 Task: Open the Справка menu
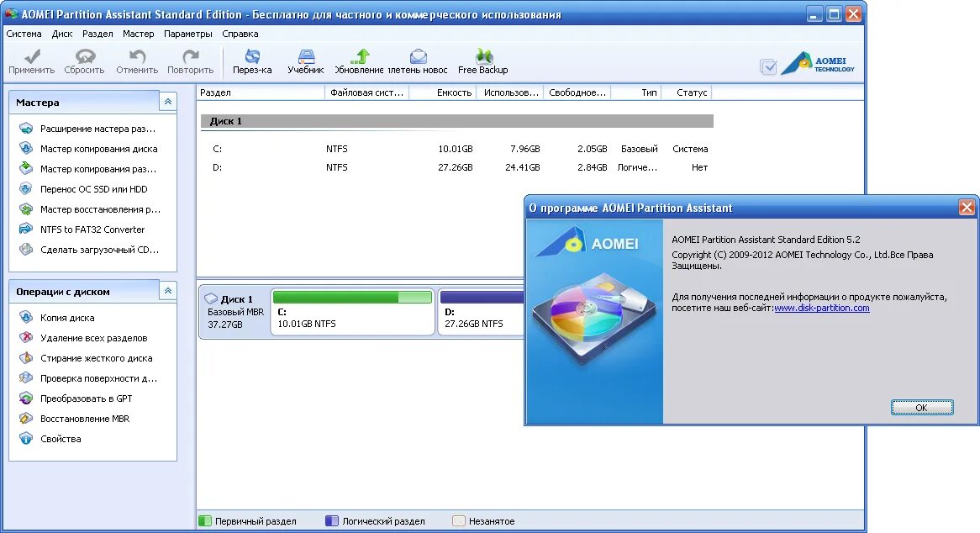(x=240, y=34)
